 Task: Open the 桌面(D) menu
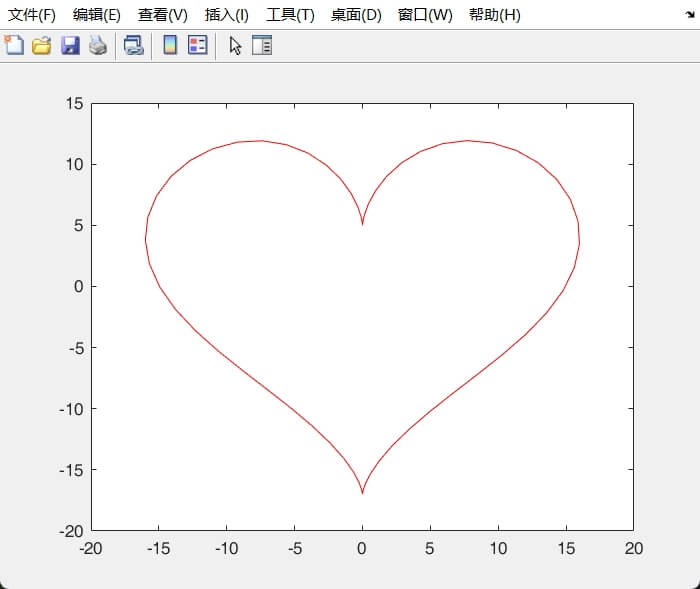click(356, 15)
